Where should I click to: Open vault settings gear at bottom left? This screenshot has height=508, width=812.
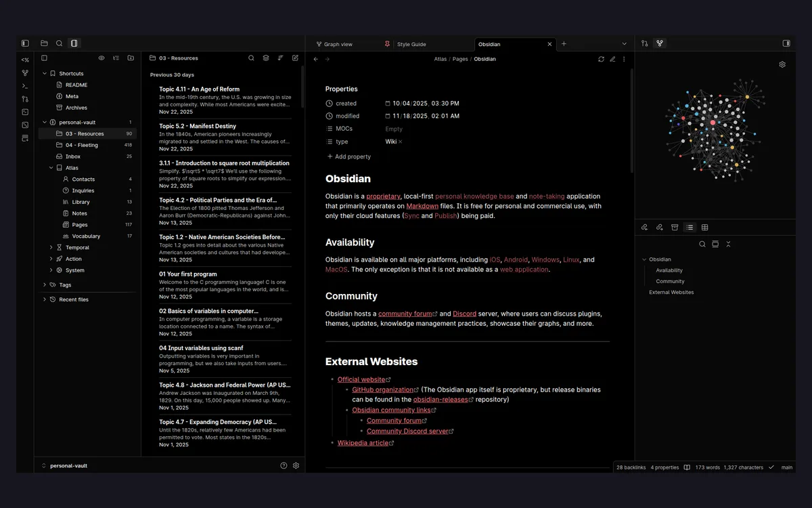tap(296, 466)
